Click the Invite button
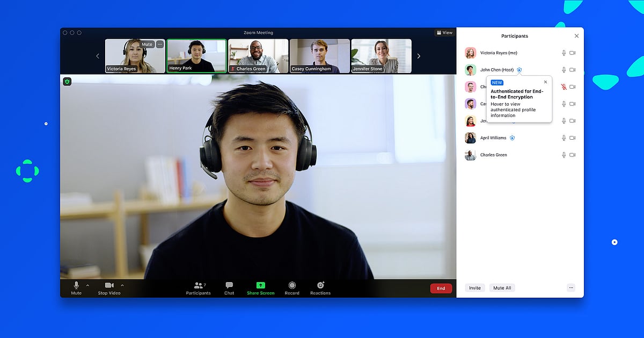 coord(474,287)
